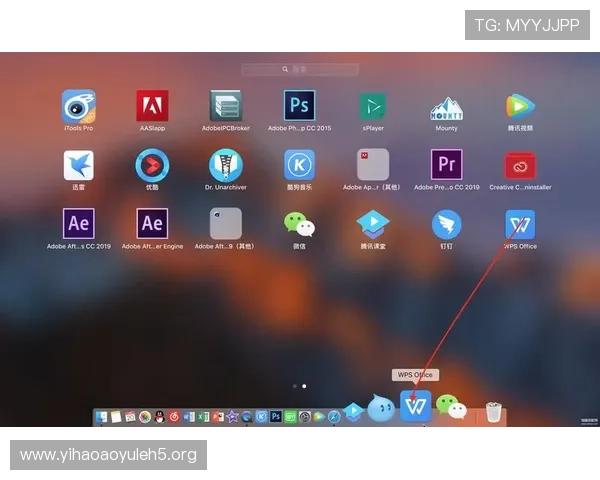Open Finder from the Dock
This screenshot has height=480, width=600.
(101, 416)
